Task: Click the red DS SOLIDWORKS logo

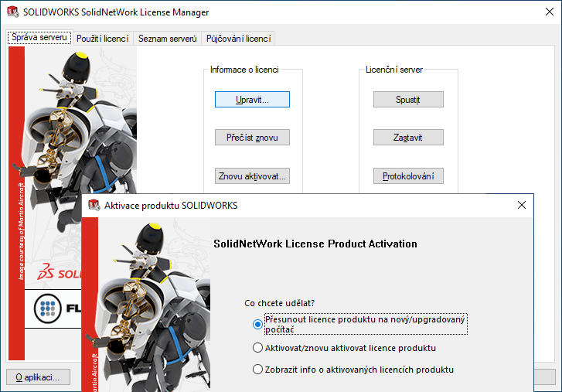Action: coord(60,272)
